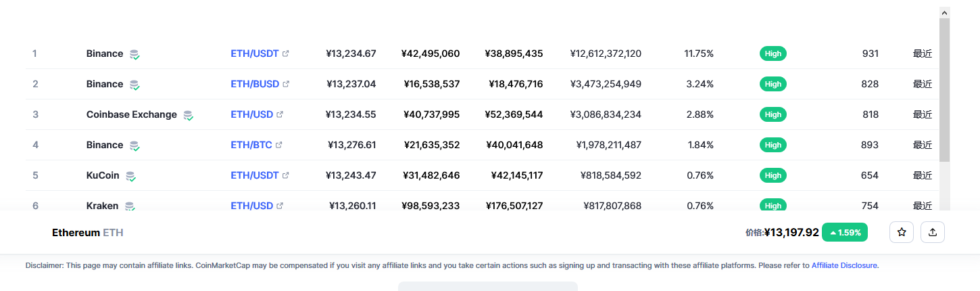Screen dimensions: 980x291
Task: Click the share upload icon button
Action: pyautogui.click(x=933, y=232)
